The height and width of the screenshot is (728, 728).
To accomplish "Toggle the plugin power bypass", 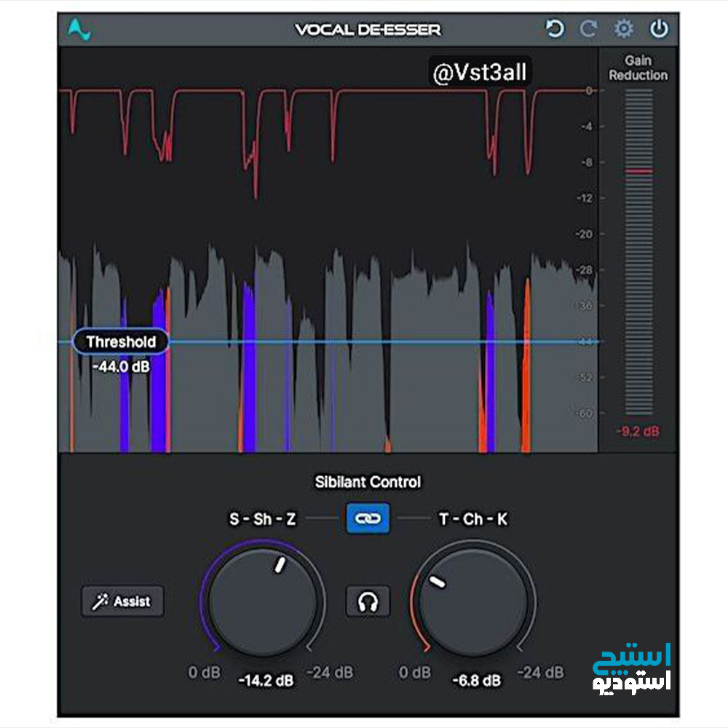I will (659, 29).
